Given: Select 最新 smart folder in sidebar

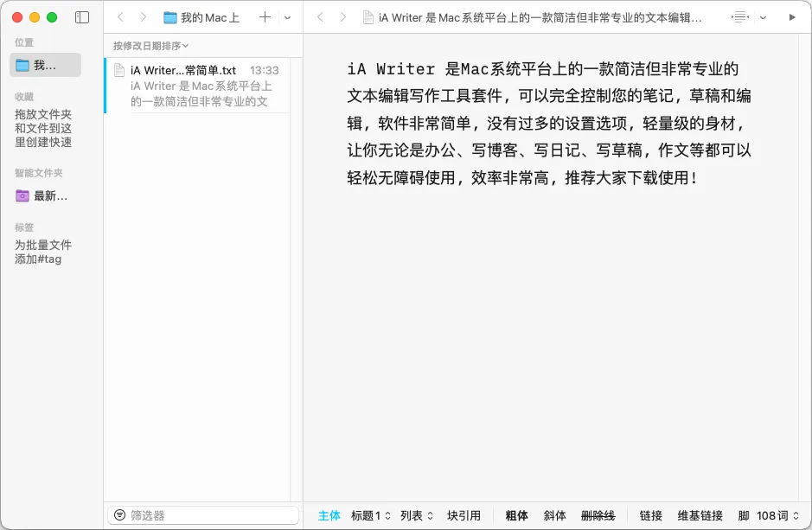Looking at the screenshot, I should point(42,196).
